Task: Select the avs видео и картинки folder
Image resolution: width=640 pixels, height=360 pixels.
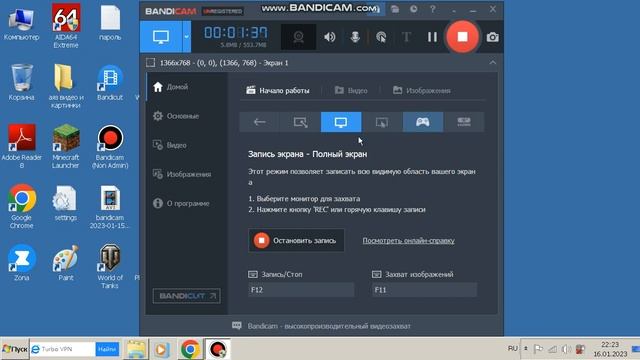Action: [x=66, y=87]
